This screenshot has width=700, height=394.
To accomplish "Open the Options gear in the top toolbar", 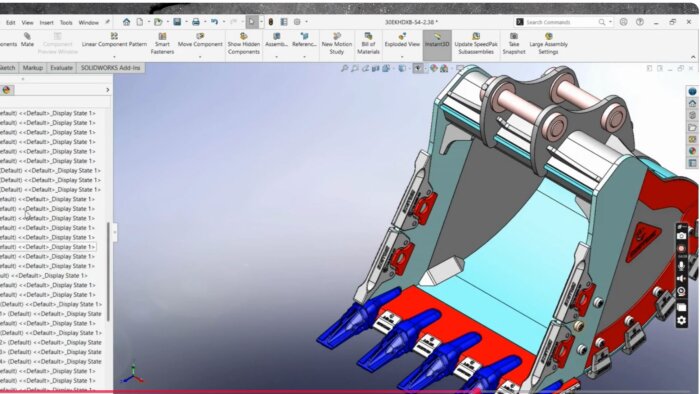I will point(297,22).
